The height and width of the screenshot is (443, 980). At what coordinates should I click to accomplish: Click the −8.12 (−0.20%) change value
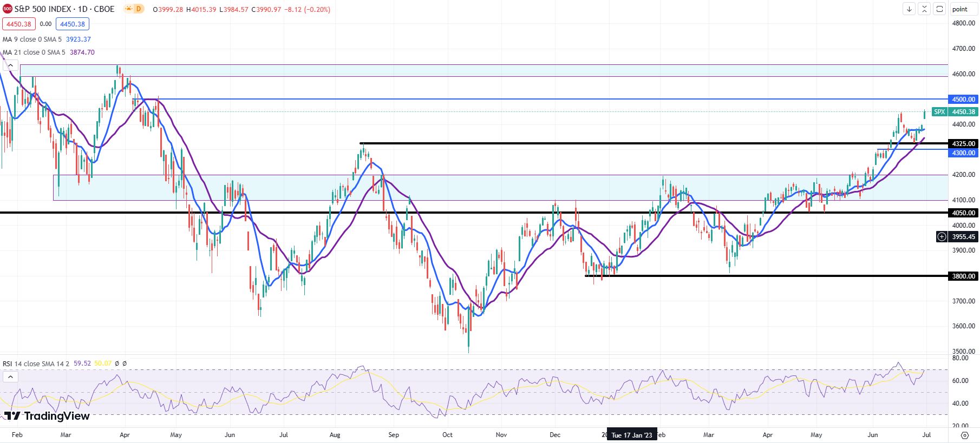pyautogui.click(x=307, y=10)
